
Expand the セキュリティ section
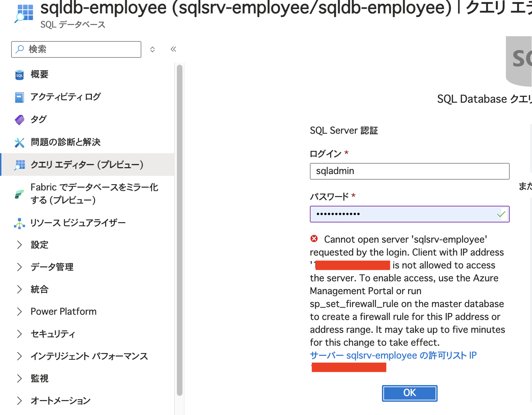click(x=53, y=334)
